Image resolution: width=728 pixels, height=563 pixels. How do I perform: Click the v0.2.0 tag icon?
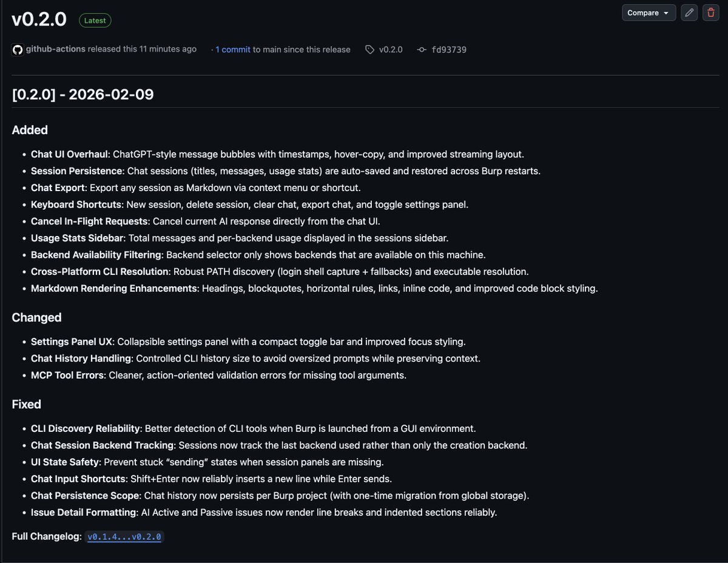coord(369,50)
